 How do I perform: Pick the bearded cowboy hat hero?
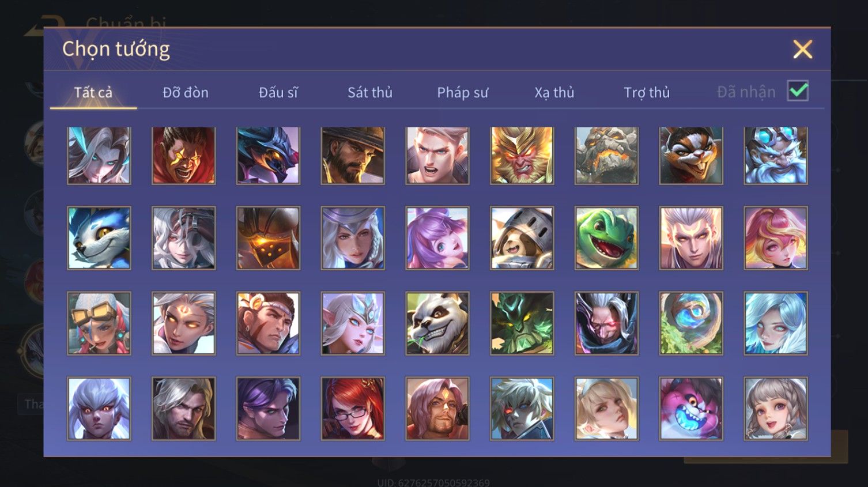(353, 156)
